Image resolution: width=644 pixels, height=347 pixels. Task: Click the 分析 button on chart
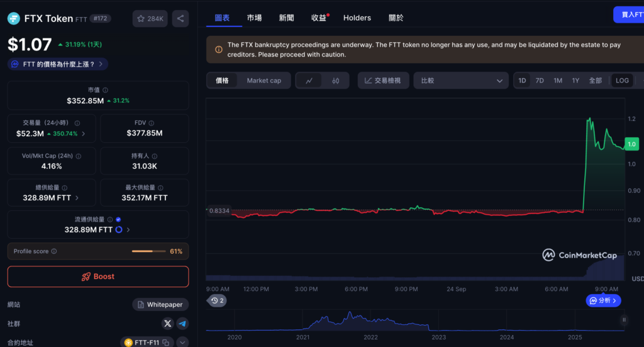[x=603, y=301]
